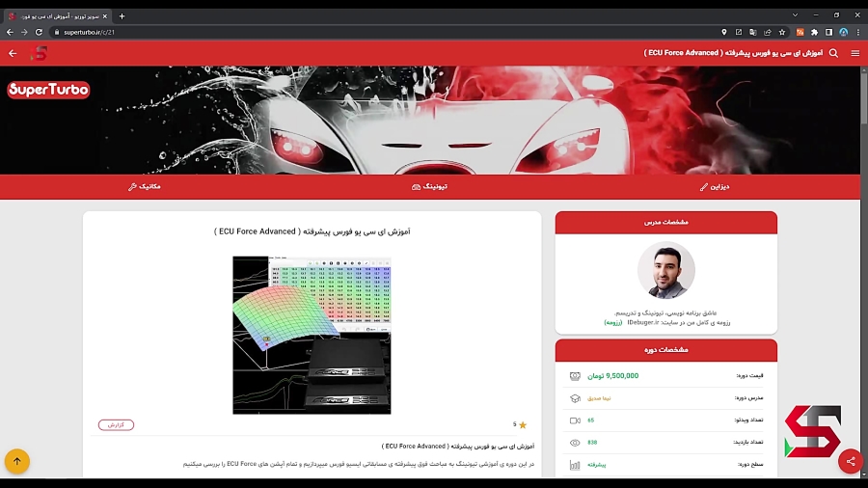Image resolution: width=868 pixels, height=488 pixels.
Task: Bookmark this page with the star icon
Action: [x=782, y=32]
